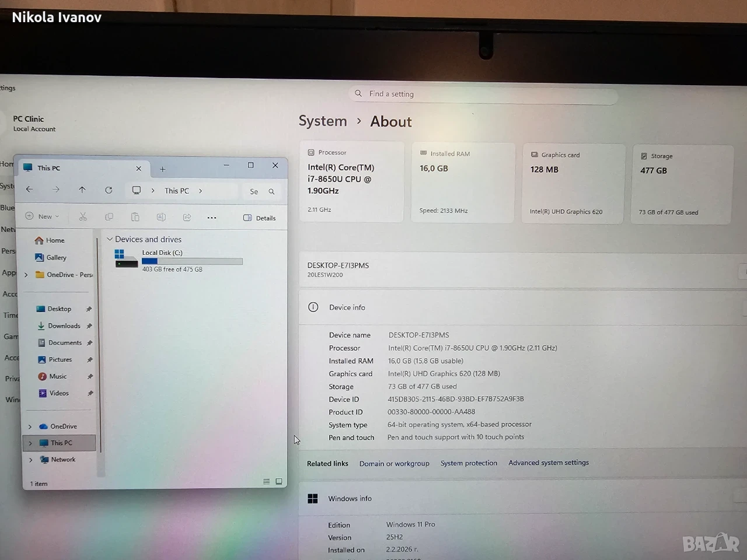Click the Windows logo beside Windows info
This screenshot has width=747, height=560.
click(x=313, y=498)
